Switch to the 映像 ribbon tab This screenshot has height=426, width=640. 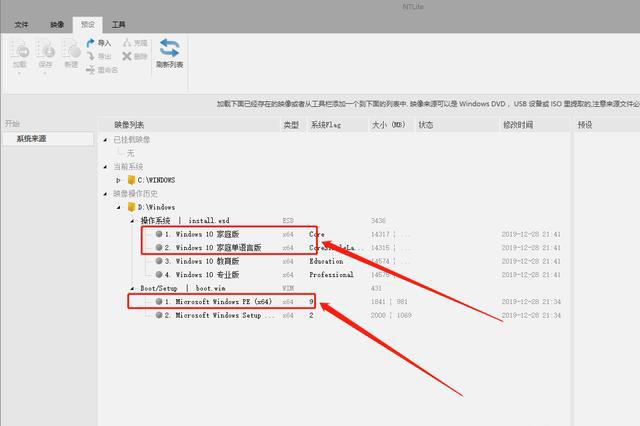pyautogui.click(x=57, y=24)
